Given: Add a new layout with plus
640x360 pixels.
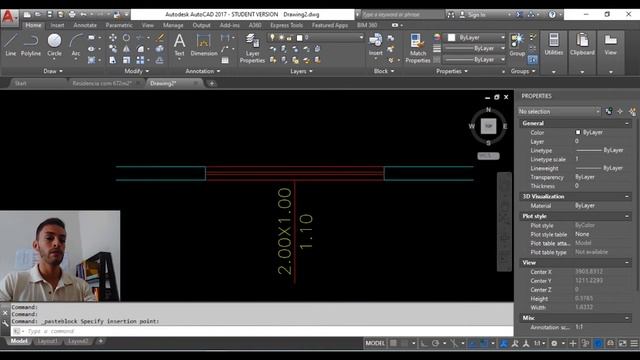Looking at the screenshot, I should pyautogui.click(x=100, y=341).
